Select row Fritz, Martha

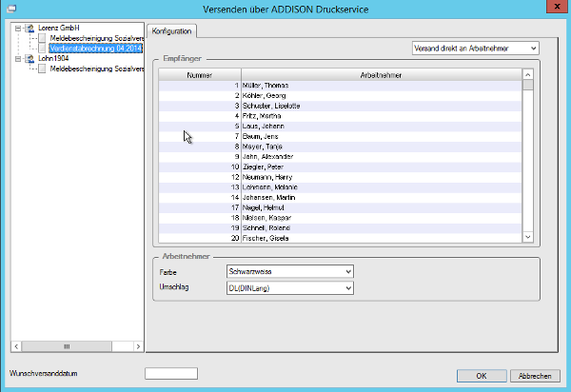pos(340,116)
